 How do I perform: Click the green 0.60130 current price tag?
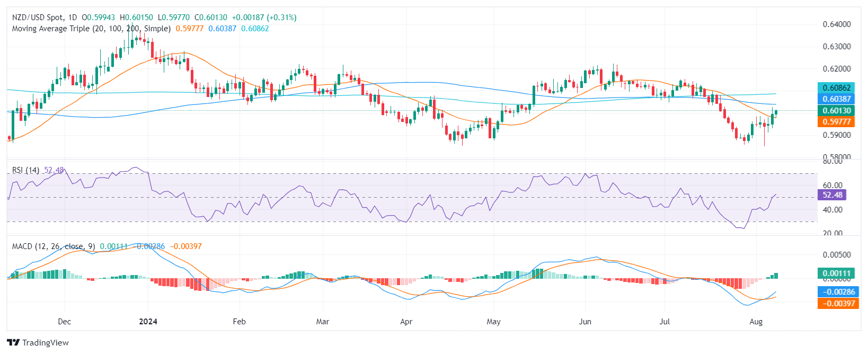836,111
